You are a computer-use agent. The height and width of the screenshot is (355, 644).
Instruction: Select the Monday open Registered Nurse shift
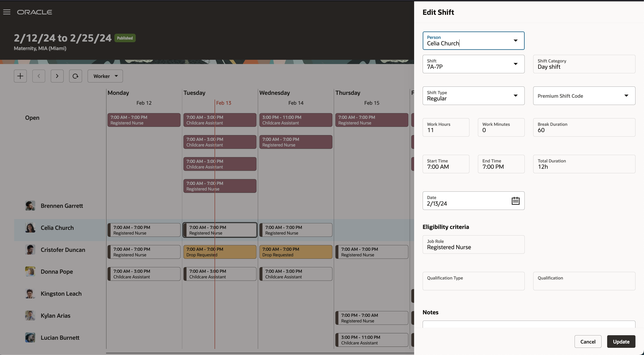click(144, 120)
